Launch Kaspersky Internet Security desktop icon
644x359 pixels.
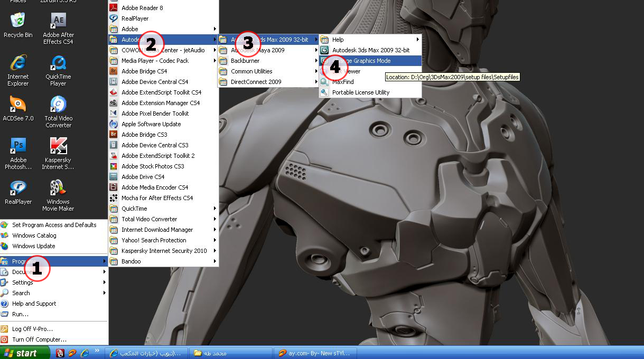point(58,153)
